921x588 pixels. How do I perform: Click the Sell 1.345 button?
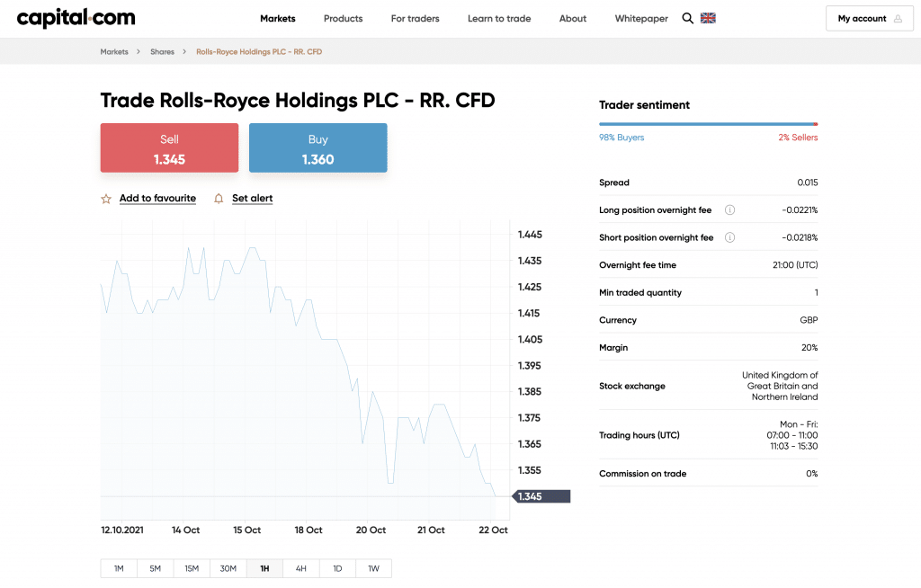169,148
